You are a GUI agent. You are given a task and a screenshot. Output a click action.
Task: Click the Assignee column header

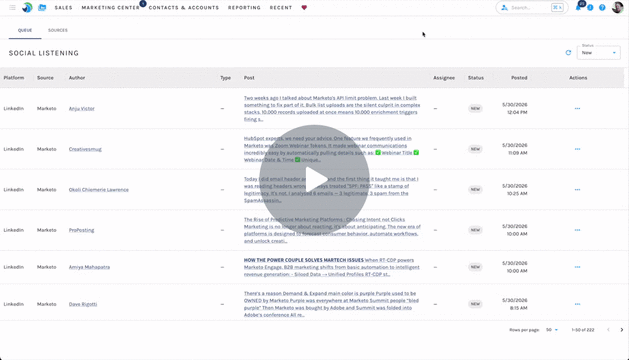point(444,78)
